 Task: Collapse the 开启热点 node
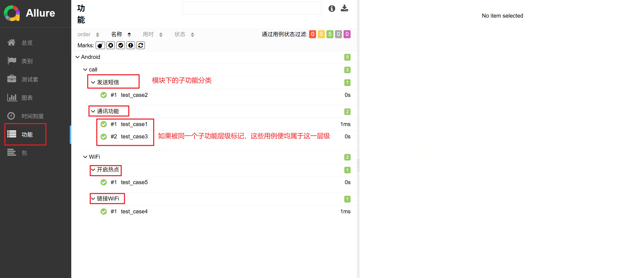(93, 170)
